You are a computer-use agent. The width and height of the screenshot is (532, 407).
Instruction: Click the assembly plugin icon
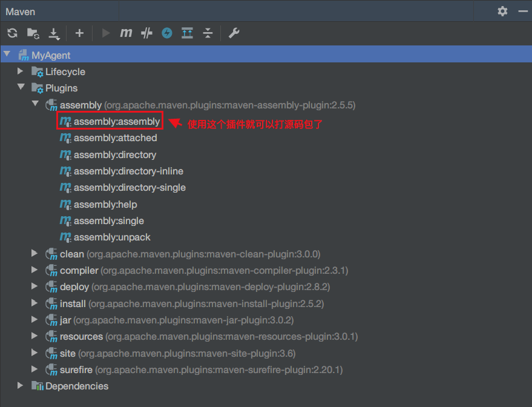[51, 105]
